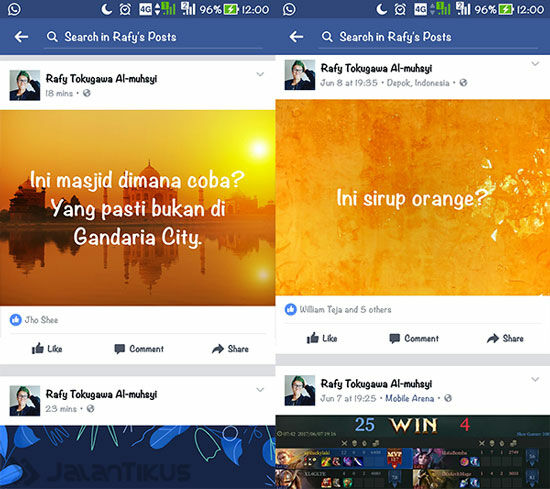This screenshot has width=550, height=489.
Task: Tap 'Jun 7 at 19:25' timestamp
Action: [x=348, y=398]
